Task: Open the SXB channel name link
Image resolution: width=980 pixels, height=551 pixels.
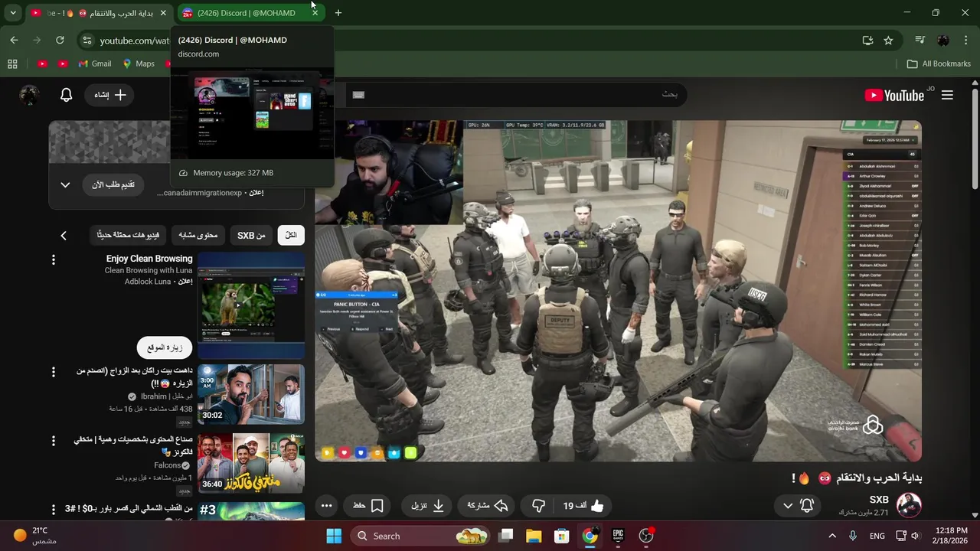Action: 879,500
